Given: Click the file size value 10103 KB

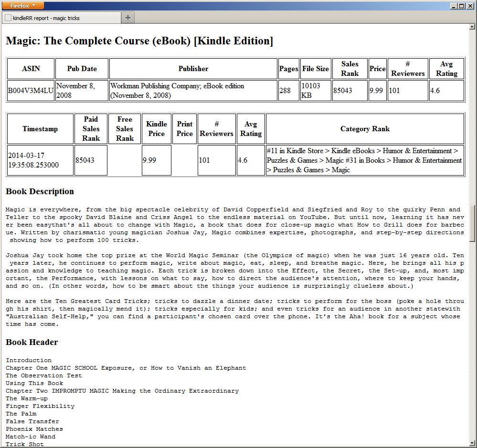Looking at the screenshot, I should click(x=316, y=91).
